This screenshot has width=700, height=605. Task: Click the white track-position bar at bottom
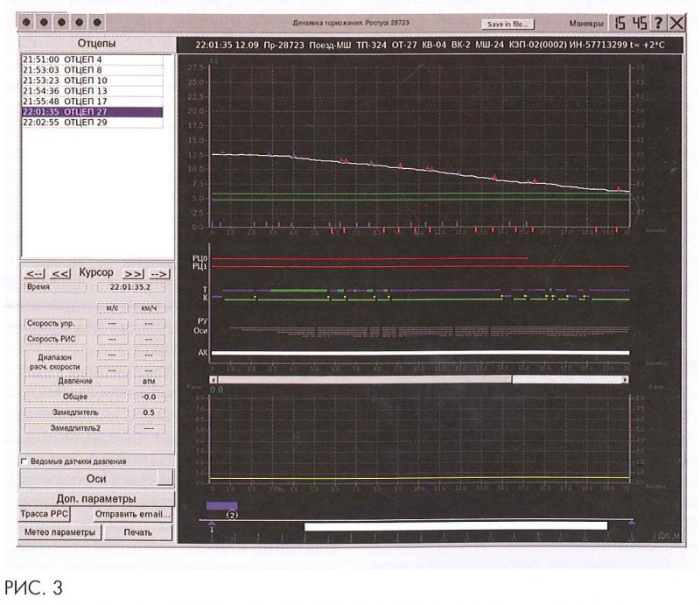pyautogui.click(x=455, y=526)
